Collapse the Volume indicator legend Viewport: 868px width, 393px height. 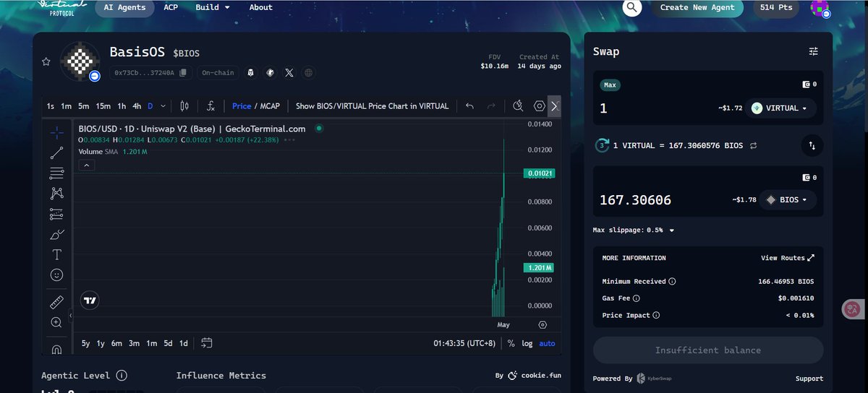coord(86,165)
